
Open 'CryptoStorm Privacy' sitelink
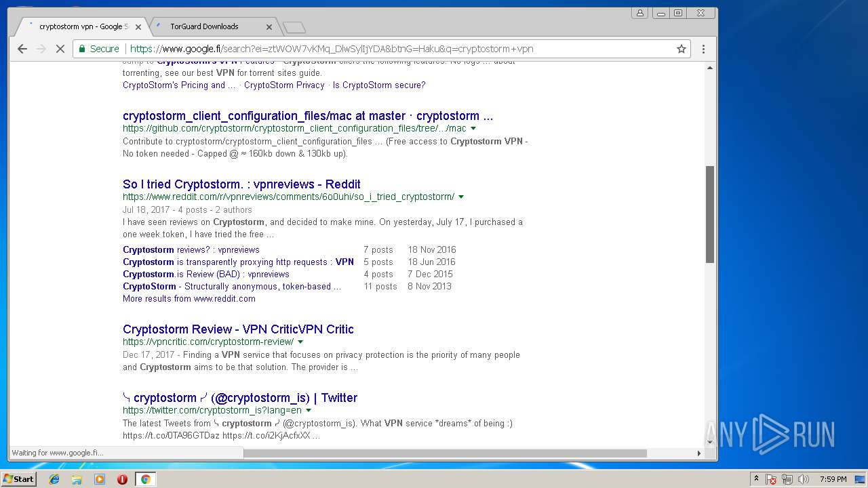coord(284,85)
